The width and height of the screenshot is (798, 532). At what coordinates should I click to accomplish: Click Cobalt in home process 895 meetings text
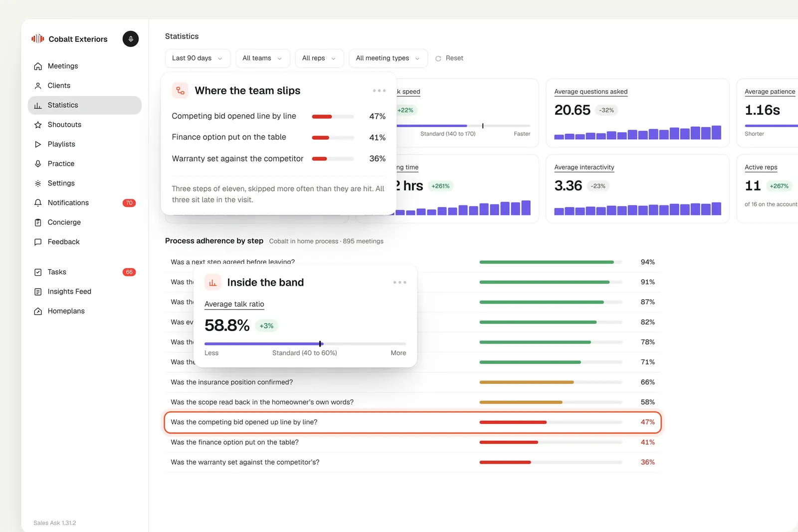pos(326,241)
